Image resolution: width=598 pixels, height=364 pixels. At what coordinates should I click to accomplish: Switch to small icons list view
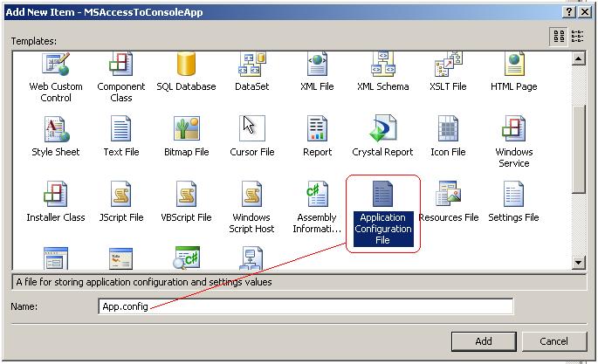[578, 36]
